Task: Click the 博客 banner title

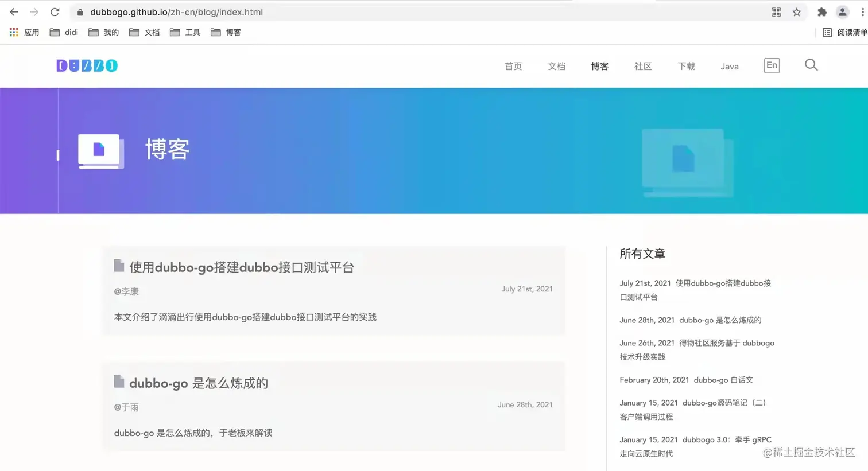Action: [168, 150]
